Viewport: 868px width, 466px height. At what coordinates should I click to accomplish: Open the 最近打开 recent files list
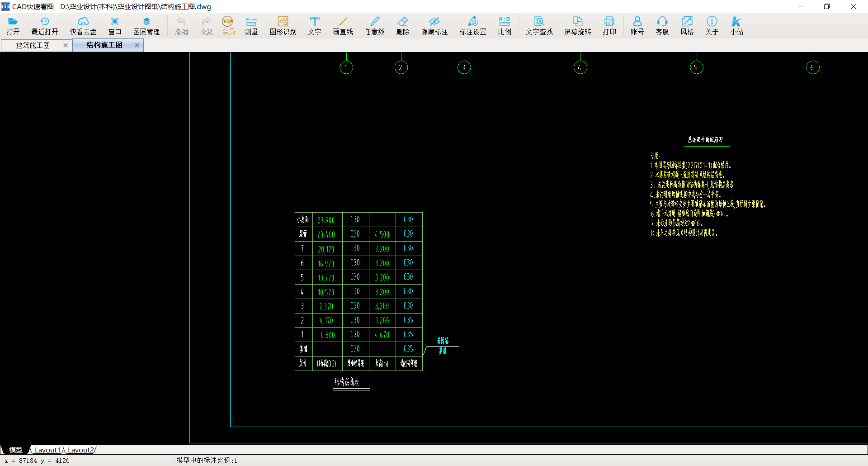pyautogui.click(x=44, y=25)
